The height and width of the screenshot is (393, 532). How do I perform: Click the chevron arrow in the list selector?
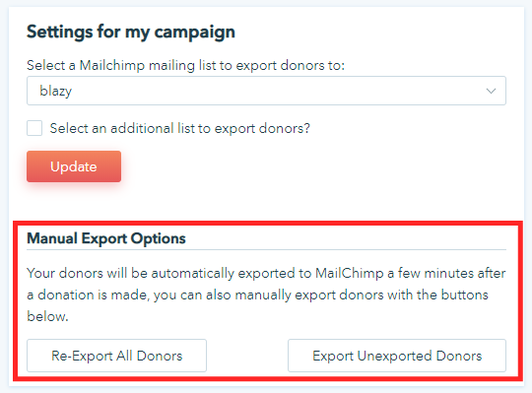click(x=491, y=91)
